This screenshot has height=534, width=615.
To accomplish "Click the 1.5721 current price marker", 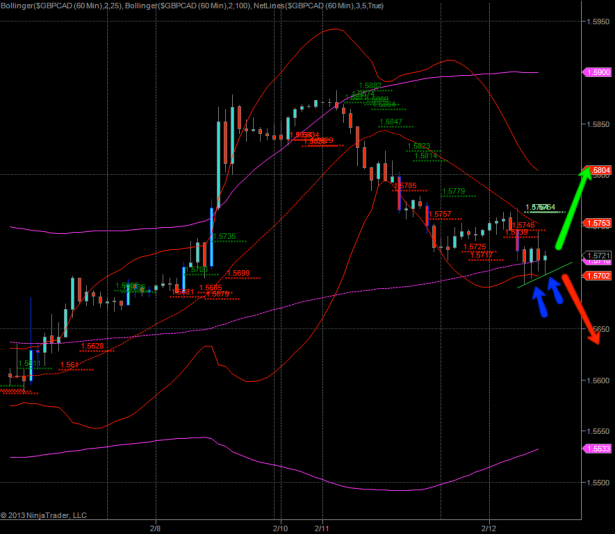I will pos(597,256).
